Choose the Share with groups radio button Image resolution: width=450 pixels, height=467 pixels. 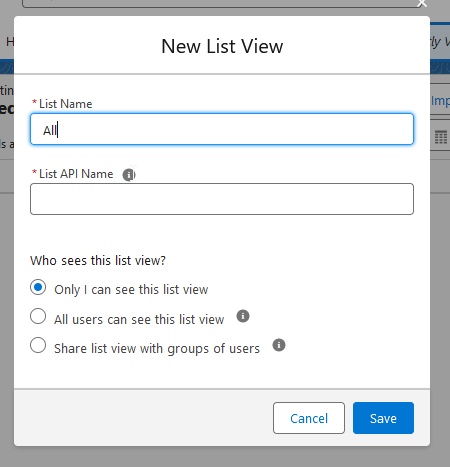tap(38, 345)
